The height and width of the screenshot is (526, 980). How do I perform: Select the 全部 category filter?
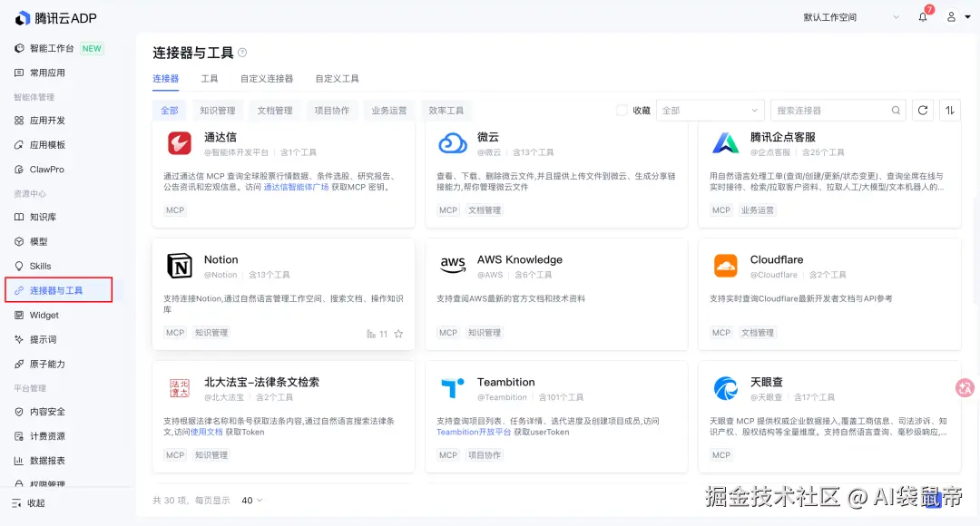tap(170, 111)
